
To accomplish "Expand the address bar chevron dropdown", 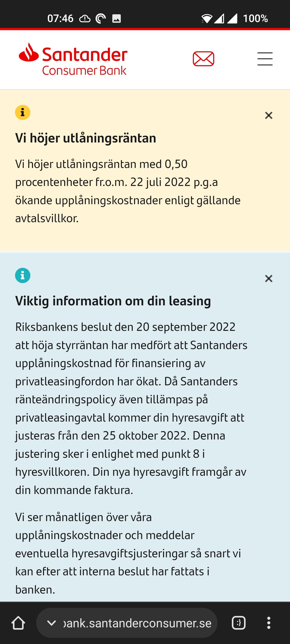I will pos(51,623).
